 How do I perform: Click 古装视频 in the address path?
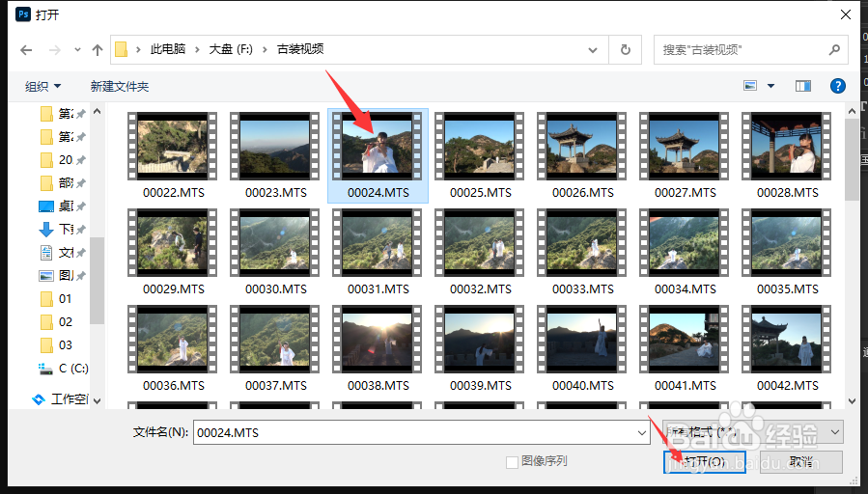pos(300,49)
